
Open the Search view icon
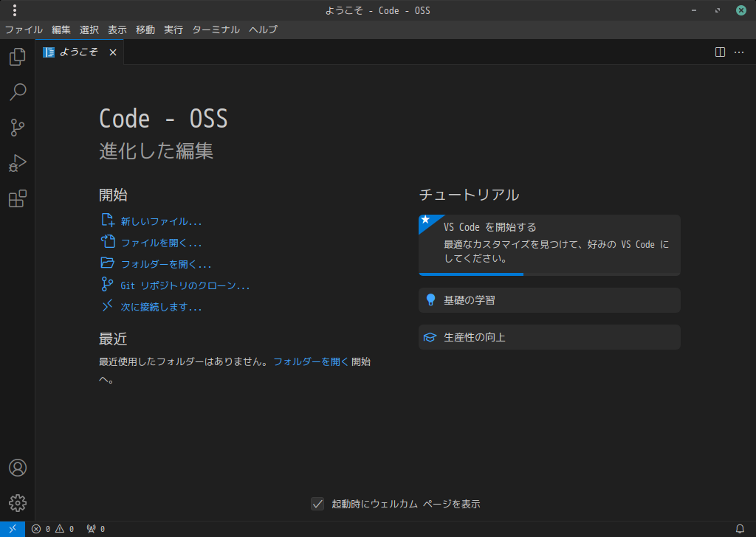(x=18, y=92)
